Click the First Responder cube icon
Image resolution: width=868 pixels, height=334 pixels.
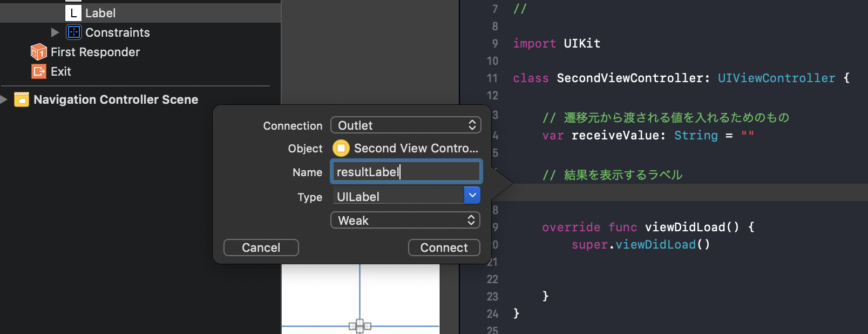pos(39,52)
